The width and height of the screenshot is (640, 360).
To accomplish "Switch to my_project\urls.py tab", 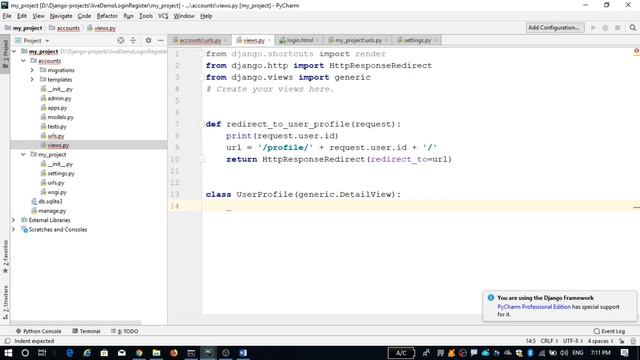I will pyautogui.click(x=358, y=40).
